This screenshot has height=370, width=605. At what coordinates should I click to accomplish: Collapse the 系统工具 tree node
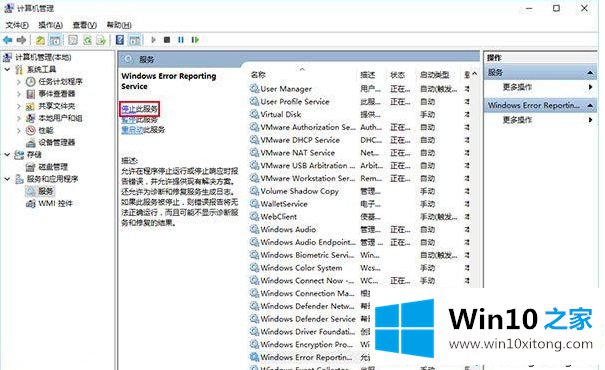click(7, 69)
